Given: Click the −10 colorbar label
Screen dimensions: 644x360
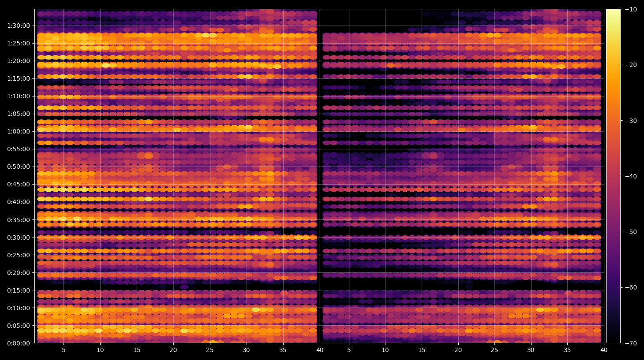Looking at the screenshot, I should click(x=631, y=9).
